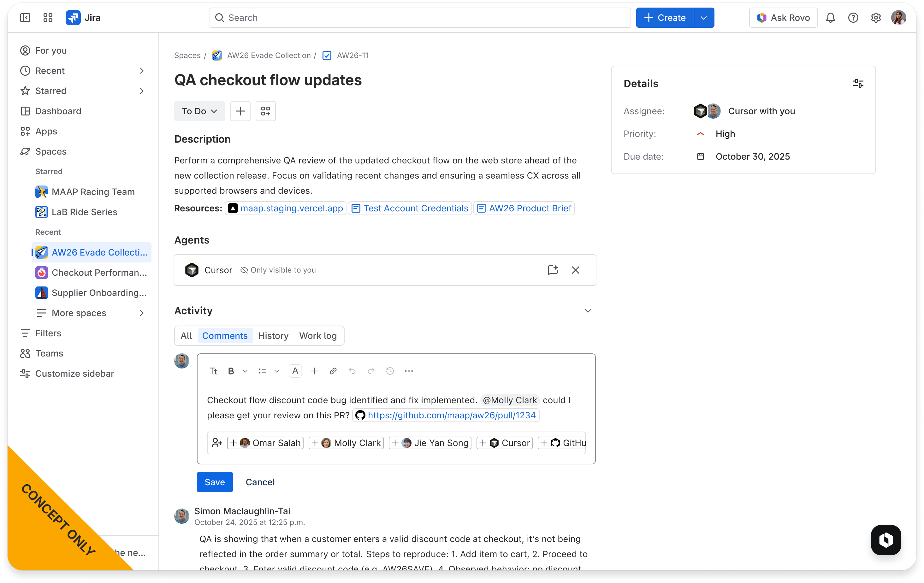Apply text color from comment toolbar
924x583 pixels.
point(295,371)
